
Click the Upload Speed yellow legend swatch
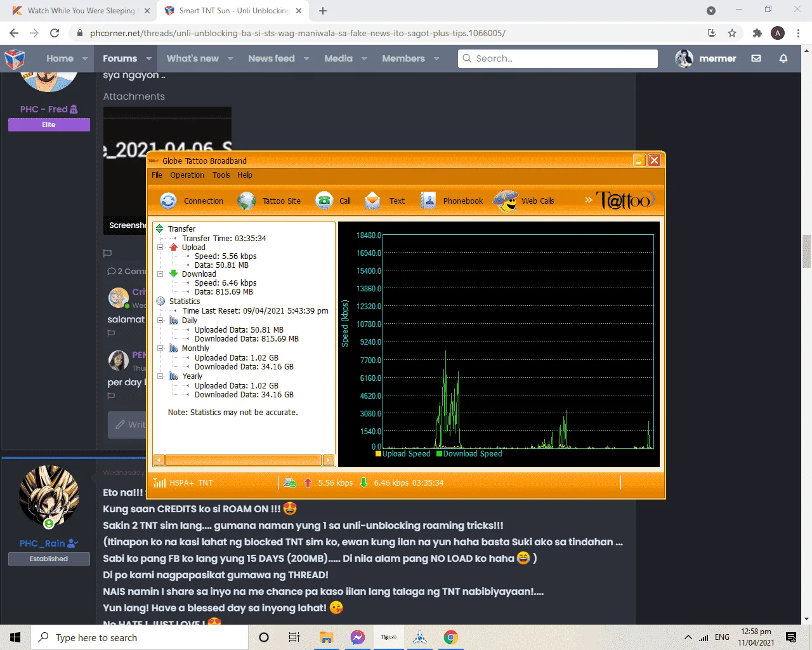tap(378, 454)
